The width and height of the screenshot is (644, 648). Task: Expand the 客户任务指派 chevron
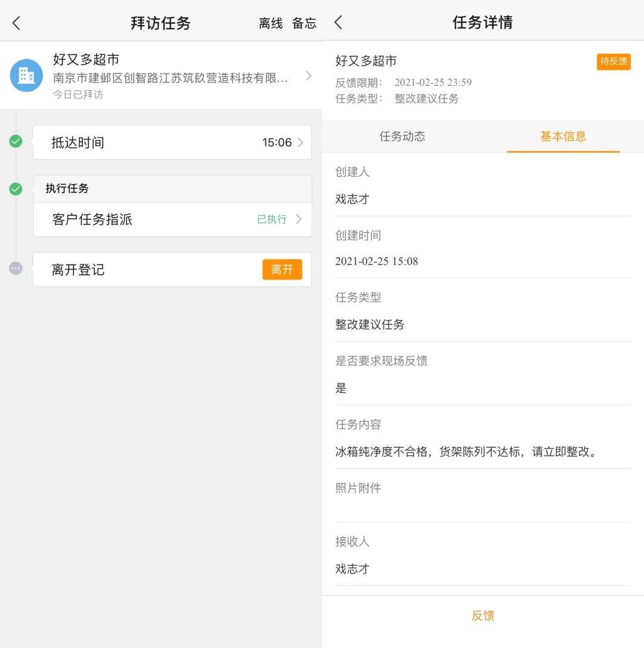click(x=299, y=219)
